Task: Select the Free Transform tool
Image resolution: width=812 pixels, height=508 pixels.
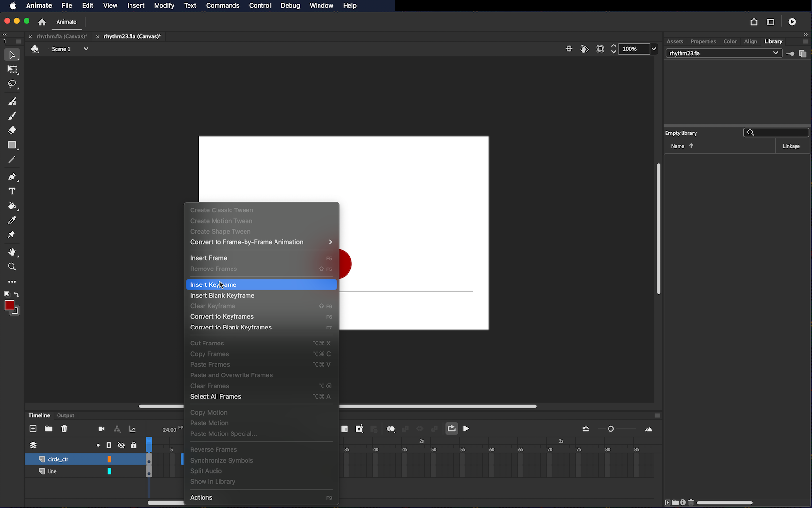Action: tap(13, 70)
